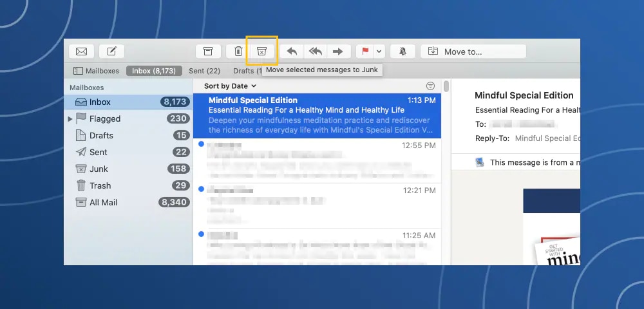Archive the selected message
This screenshot has height=309, width=644.
tap(208, 51)
